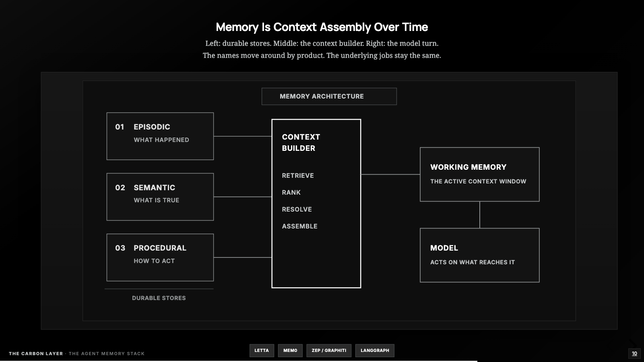Open the ZEP / GRAPHITI tag
The width and height of the screenshot is (644, 362).
point(329,350)
